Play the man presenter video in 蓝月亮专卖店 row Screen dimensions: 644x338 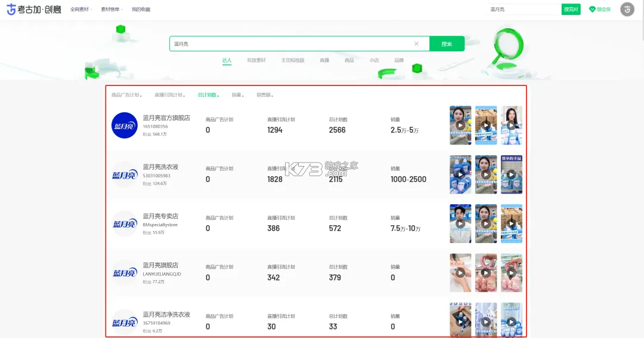tap(460, 224)
